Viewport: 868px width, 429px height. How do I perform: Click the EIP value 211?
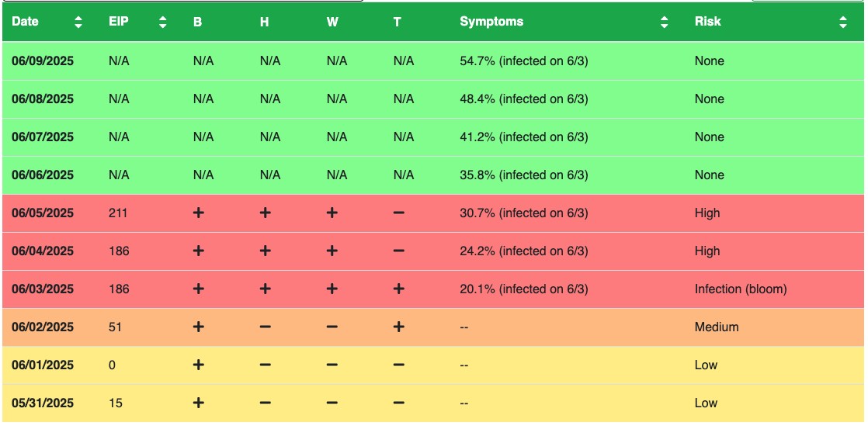[x=119, y=213]
